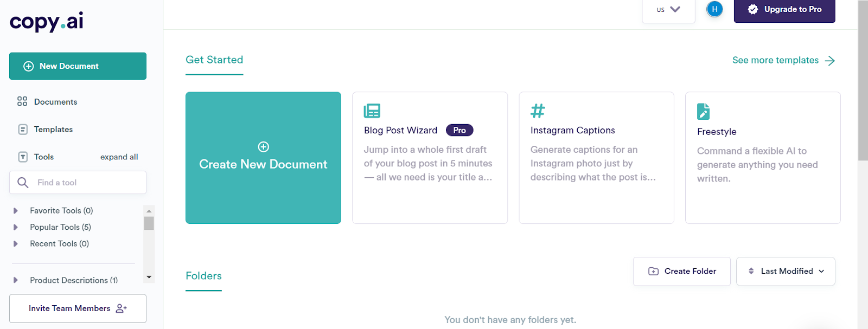The image size is (868, 329).
Task: Open the Freestyle template
Action: pos(763,158)
